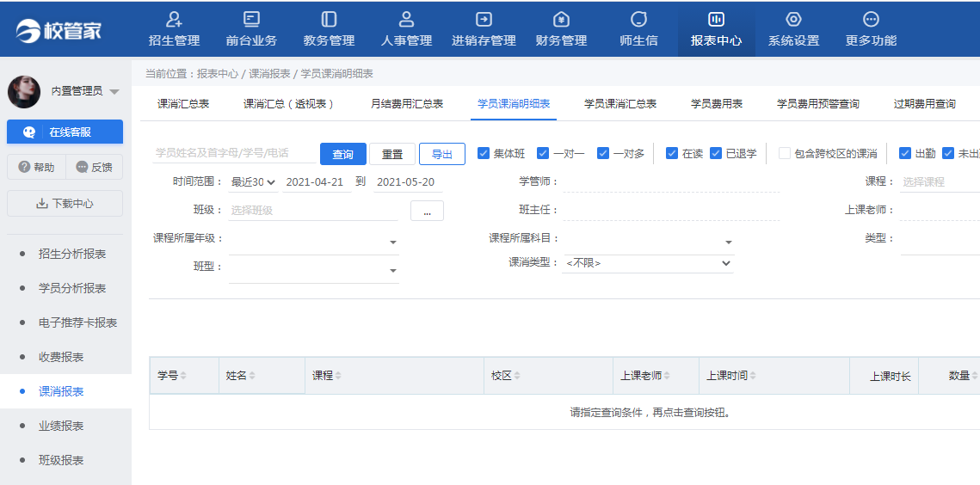Sort by 校区 column arrows

point(517,376)
